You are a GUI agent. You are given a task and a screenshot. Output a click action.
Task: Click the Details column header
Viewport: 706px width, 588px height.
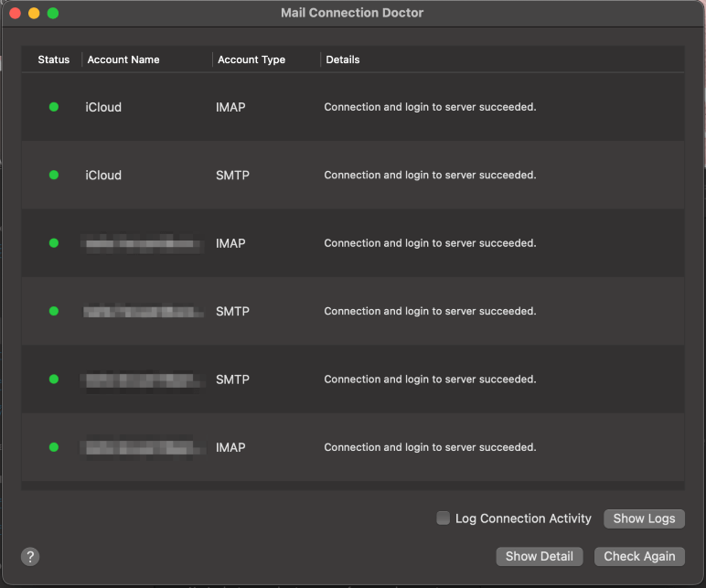[x=343, y=59]
